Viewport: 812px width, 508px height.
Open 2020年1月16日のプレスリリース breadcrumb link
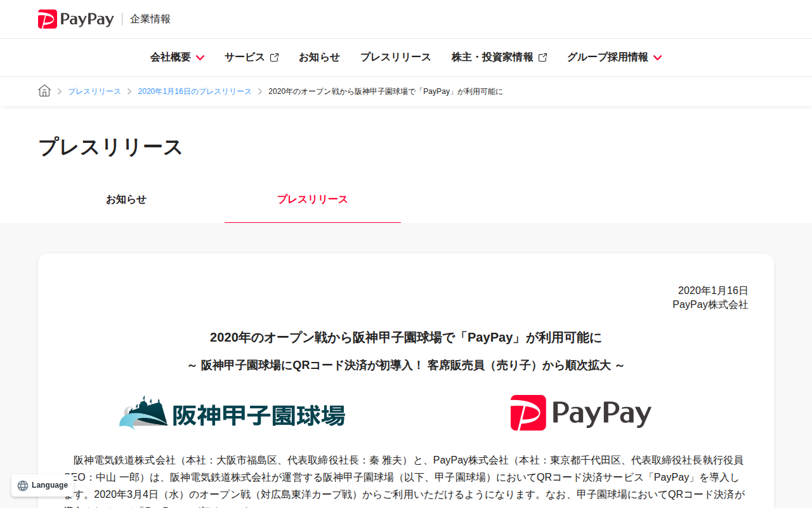(195, 91)
